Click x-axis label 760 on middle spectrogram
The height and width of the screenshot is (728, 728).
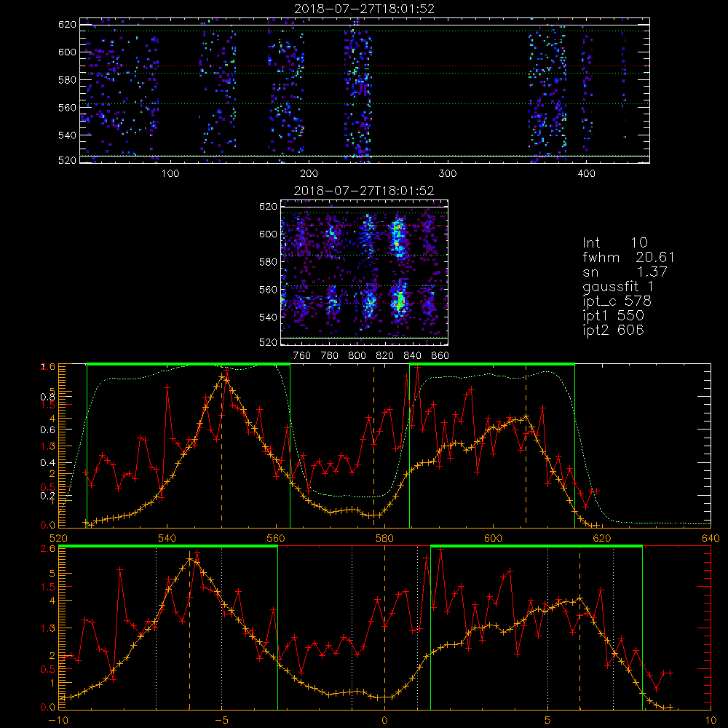(x=302, y=356)
